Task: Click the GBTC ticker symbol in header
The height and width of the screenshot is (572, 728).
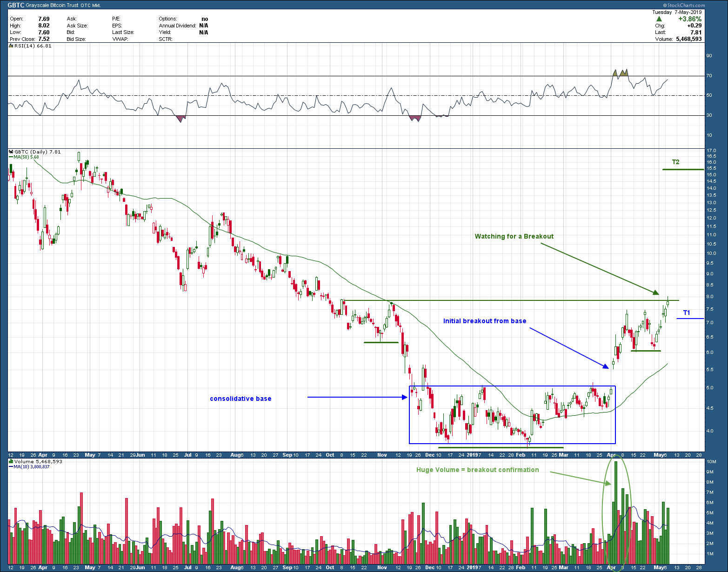Action: (x=16, y=5)
